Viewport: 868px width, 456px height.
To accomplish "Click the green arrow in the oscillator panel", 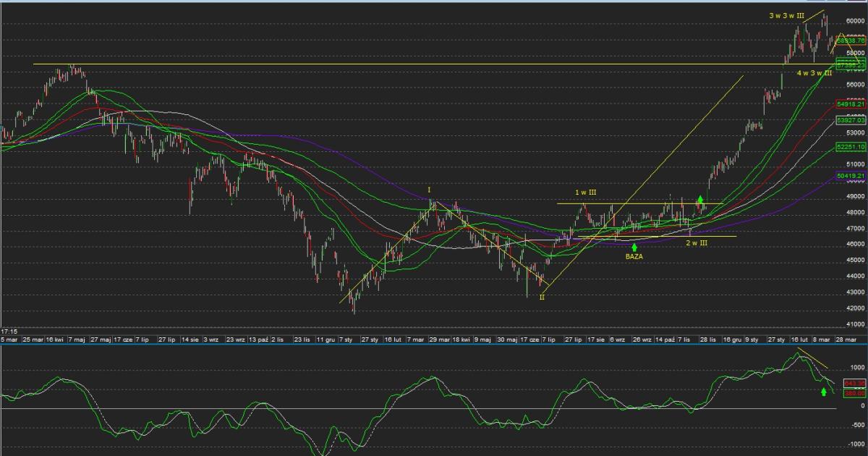I will coord(823,392).
